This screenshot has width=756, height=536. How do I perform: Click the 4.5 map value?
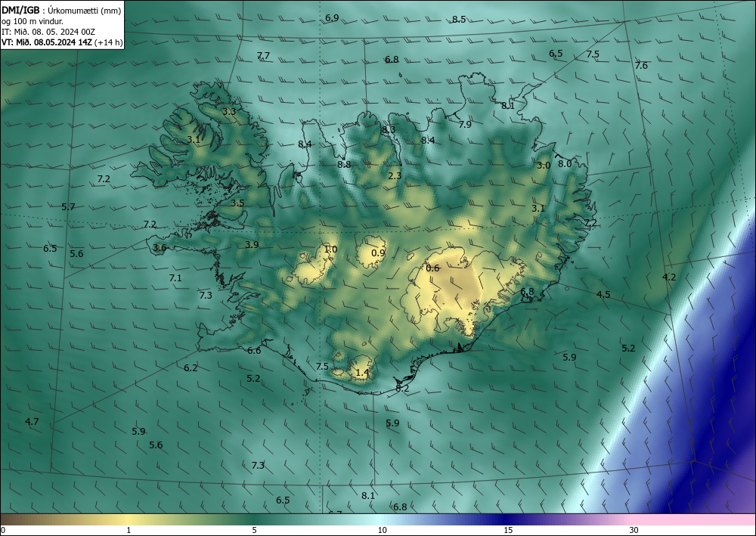pos(603,295)
